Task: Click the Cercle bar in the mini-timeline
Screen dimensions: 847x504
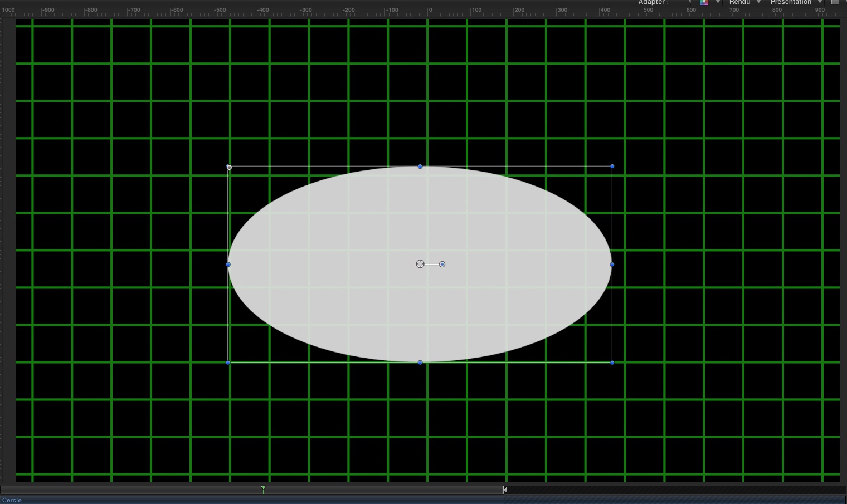Action: 251,500
